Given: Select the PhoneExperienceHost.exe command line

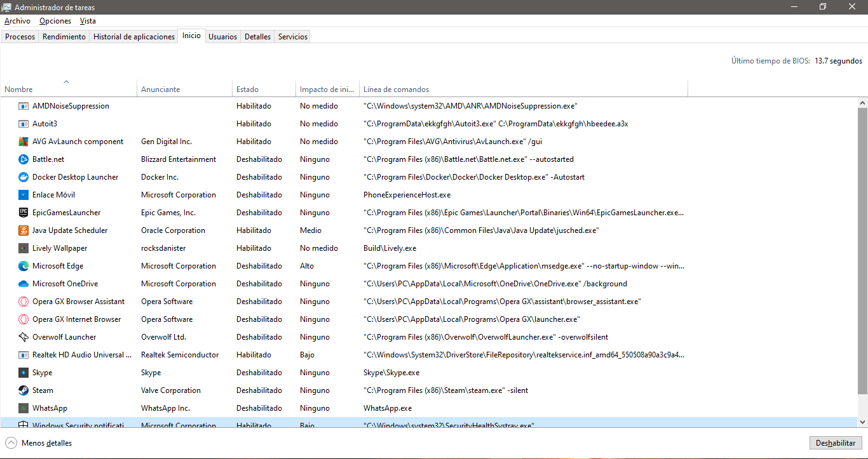Looking at the screenshot, I should (407, 195).
